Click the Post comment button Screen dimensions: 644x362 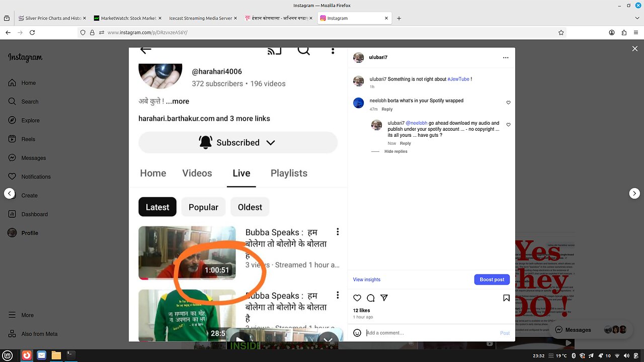click(x=505, y=333)
